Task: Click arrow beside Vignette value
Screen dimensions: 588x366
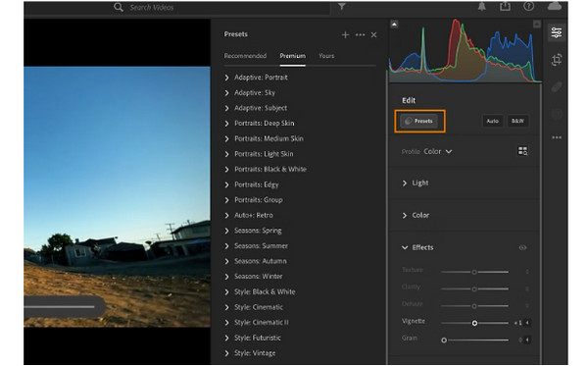Action: [527, 323]
